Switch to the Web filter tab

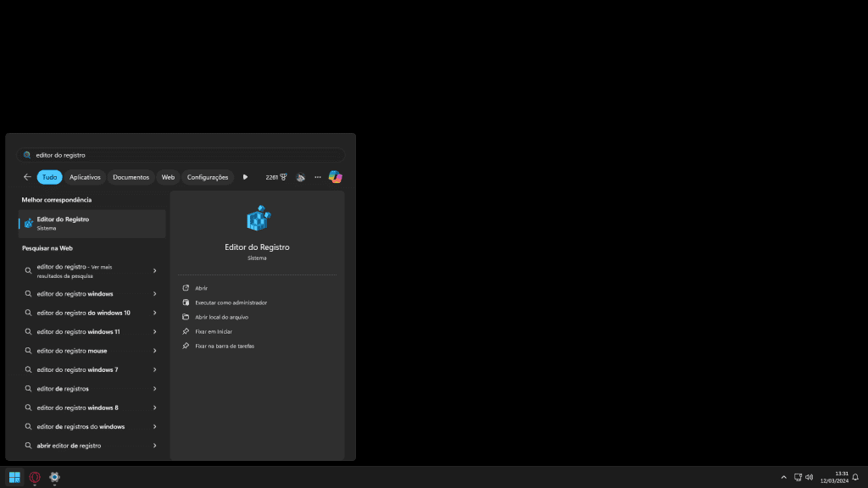(168, 177)
